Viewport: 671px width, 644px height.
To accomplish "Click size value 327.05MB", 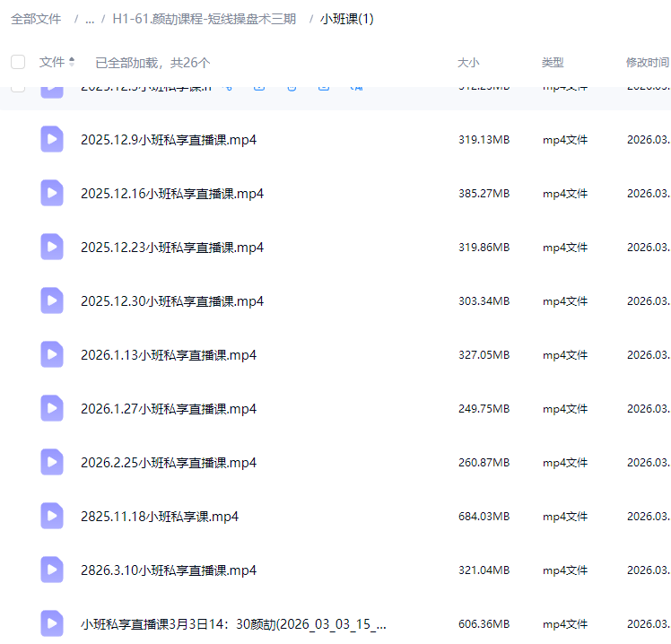I will click(484, 355).
